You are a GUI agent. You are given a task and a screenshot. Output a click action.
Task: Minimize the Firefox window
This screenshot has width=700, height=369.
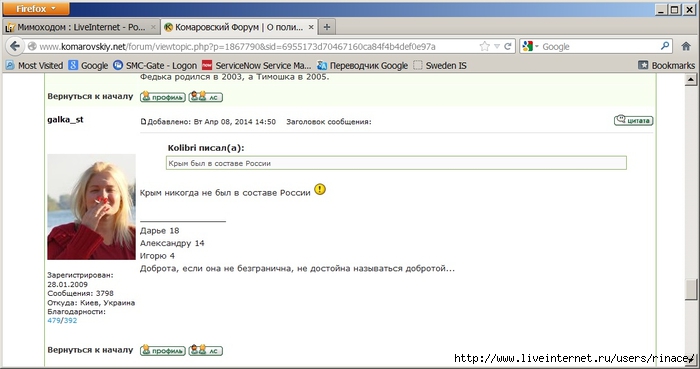[662, 9]
